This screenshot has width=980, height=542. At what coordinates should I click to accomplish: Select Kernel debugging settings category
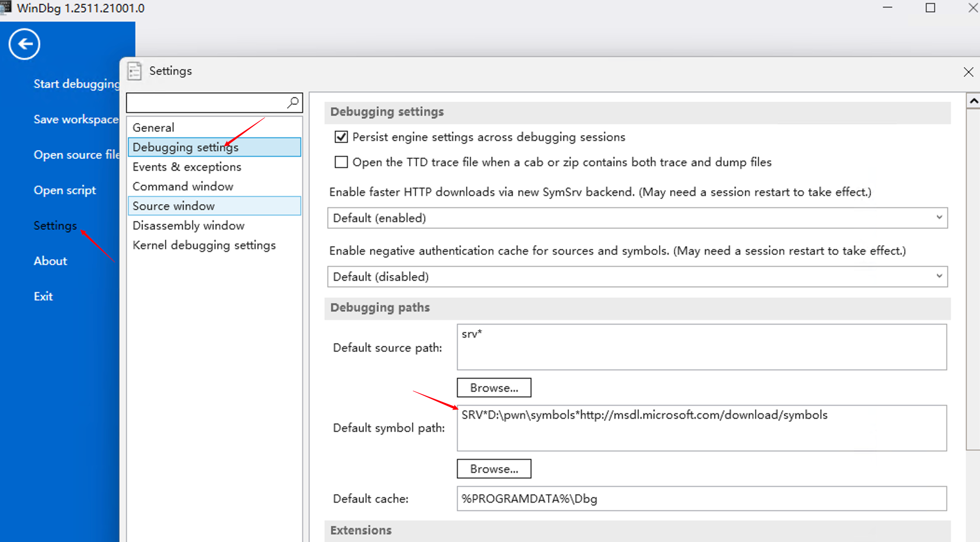coord(204,245)
